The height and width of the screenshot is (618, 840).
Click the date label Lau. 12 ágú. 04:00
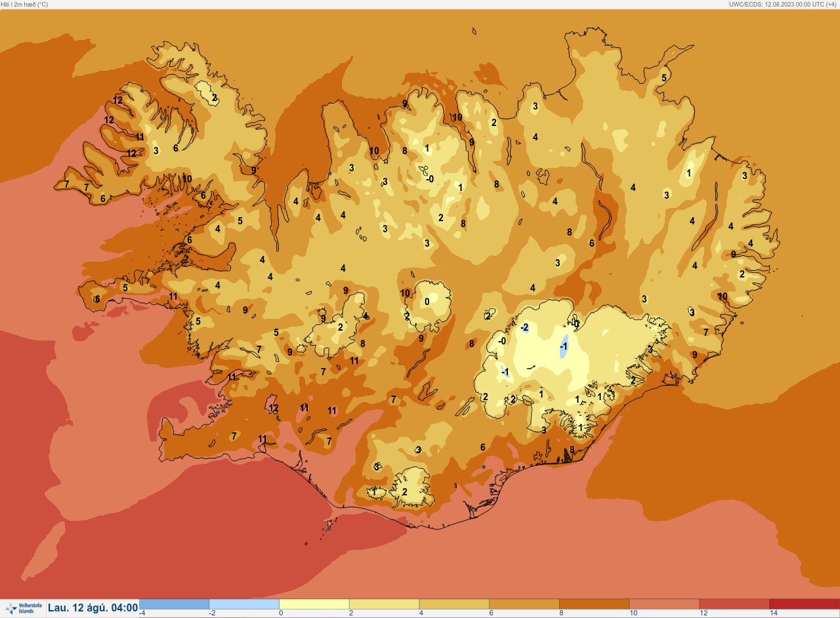click(93, 608)
